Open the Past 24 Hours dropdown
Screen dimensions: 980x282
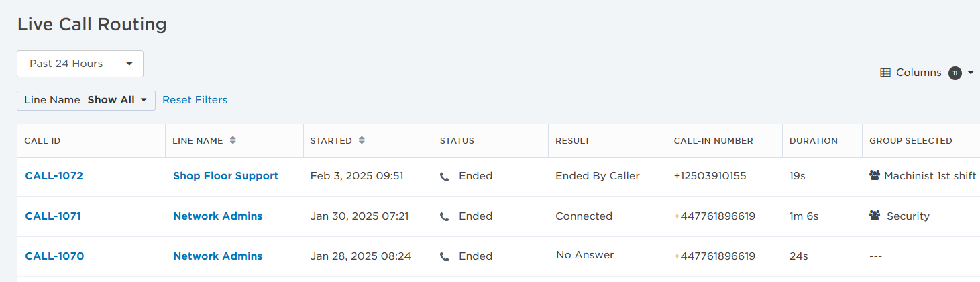[x=80, y=64]
